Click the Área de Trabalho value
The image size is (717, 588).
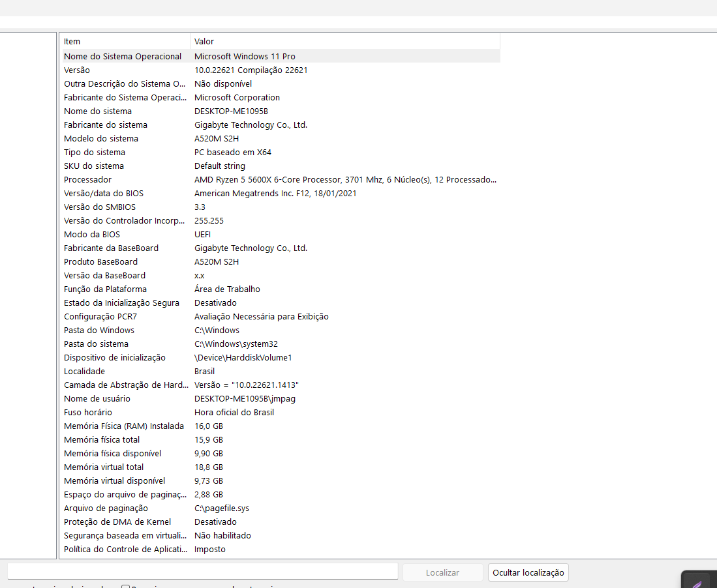coord(227,289)
